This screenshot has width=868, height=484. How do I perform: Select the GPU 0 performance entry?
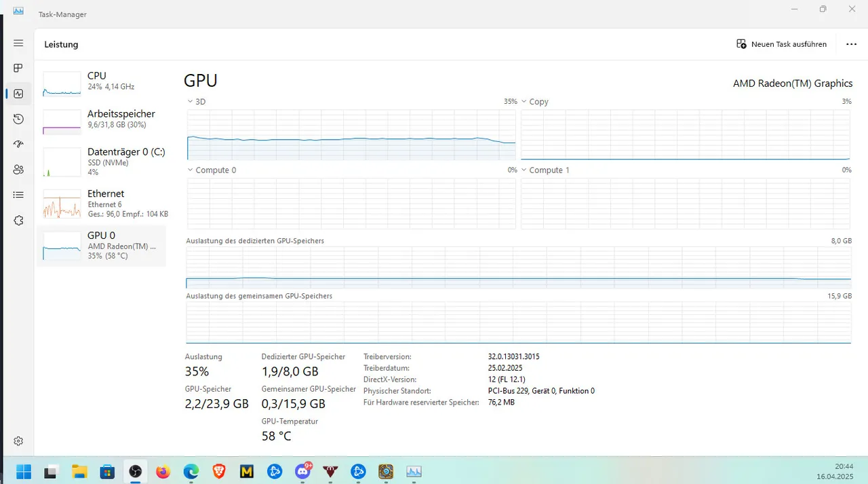(102, 246)
